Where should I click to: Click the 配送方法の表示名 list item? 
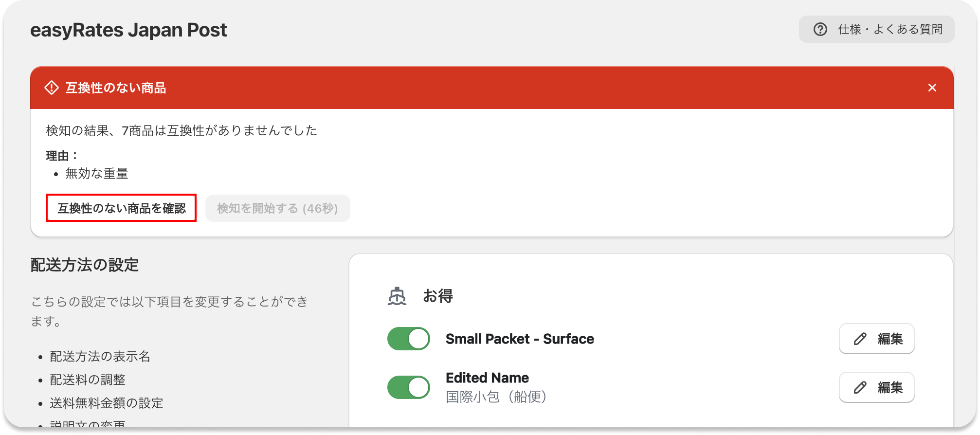point(99,357)
